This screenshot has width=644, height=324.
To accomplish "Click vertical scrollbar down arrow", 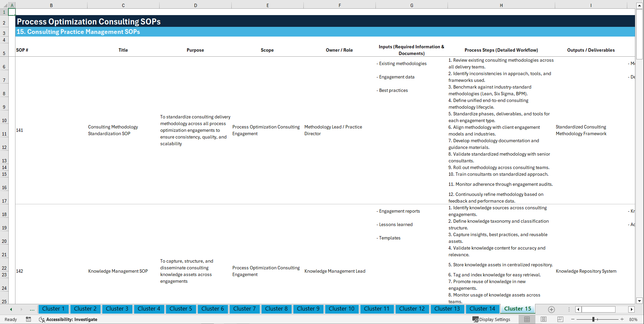I will pos(639,301).
